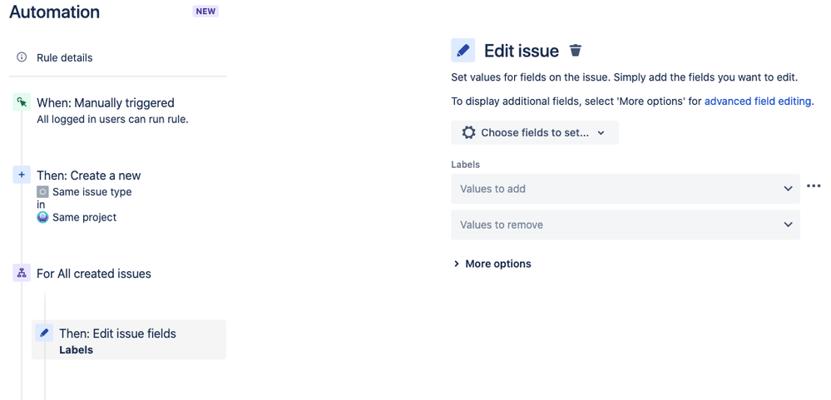Expand More options section
Screen dimensions: 831x400
click(492, 264)
